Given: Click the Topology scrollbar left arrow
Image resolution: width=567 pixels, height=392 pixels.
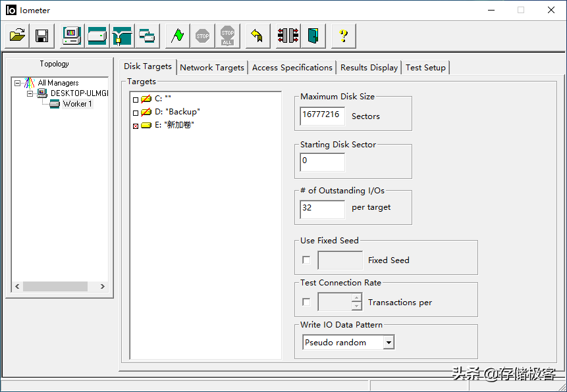Looking at the screenshot, I should (17, 286).
